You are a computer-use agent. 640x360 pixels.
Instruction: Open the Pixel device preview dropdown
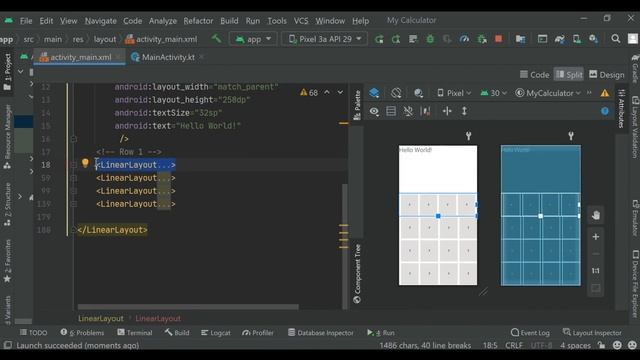(x=454, y=93)
